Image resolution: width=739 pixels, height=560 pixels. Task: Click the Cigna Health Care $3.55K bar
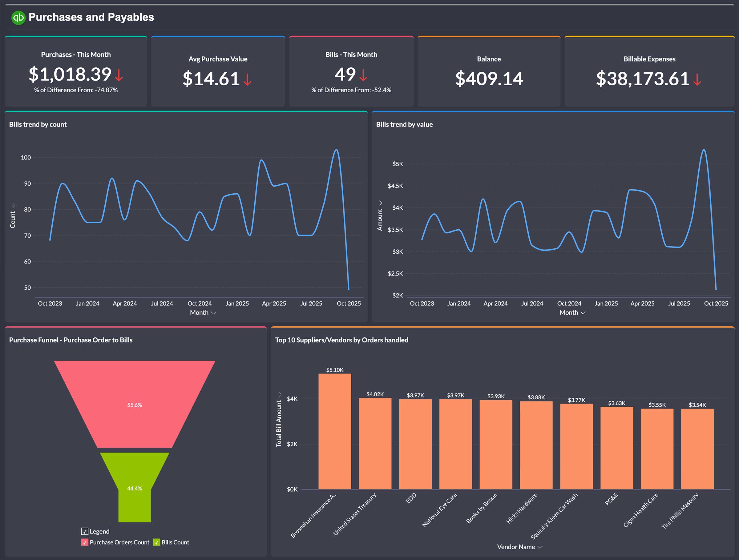(657, 449)
